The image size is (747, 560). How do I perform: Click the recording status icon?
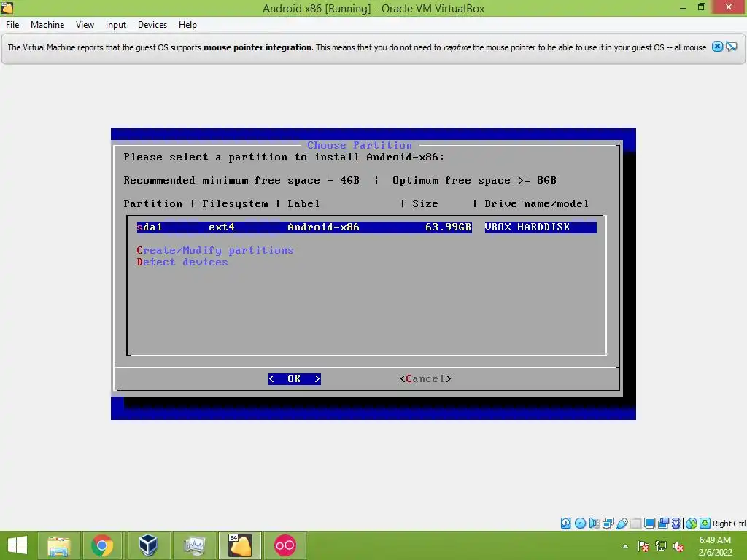point(663,524)
